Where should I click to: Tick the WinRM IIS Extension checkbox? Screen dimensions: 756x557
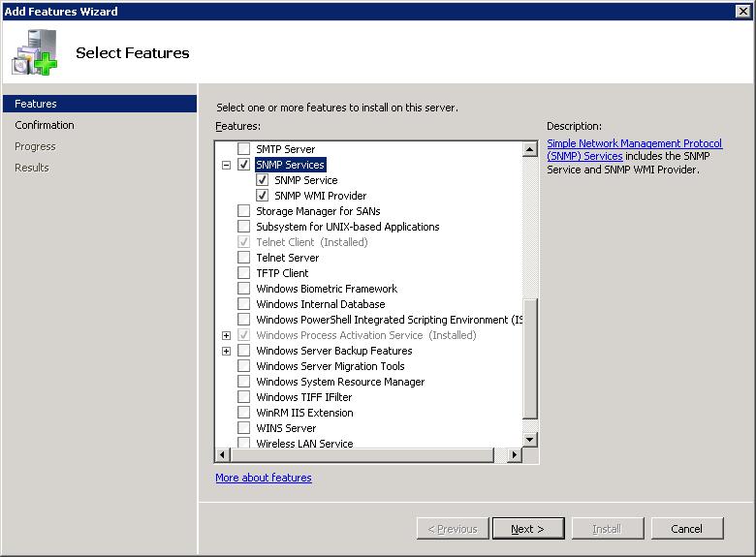click(244, 412)
